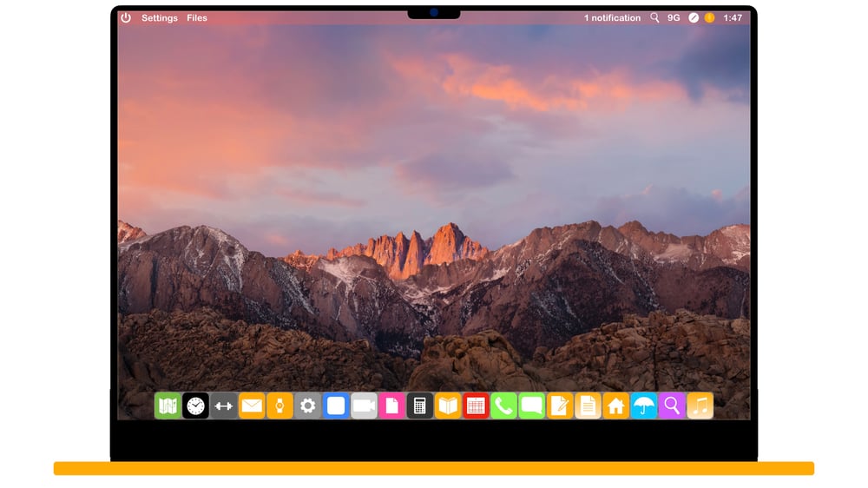The width and height of the screenshot is (868, 488).
Task: Click the power icon in menu bar
Action: click(126, 17)
